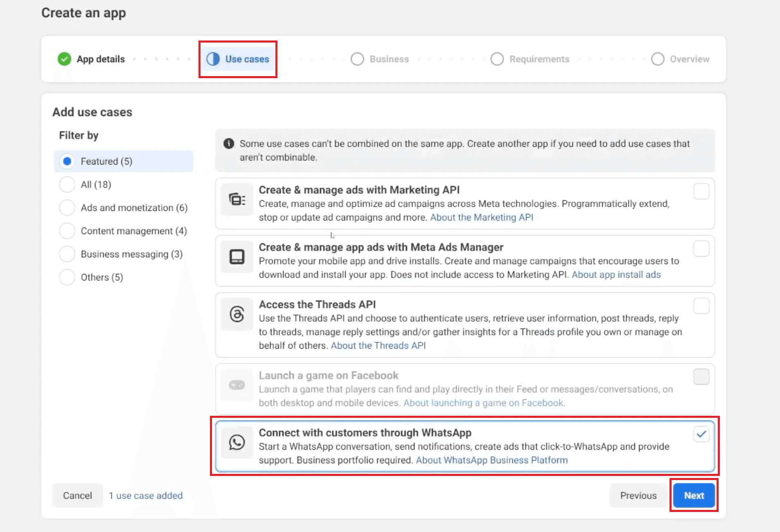780x532 pixels.
Task: Click the Meta Ads Manager tablet icon
Action: (x=237, y=257)
